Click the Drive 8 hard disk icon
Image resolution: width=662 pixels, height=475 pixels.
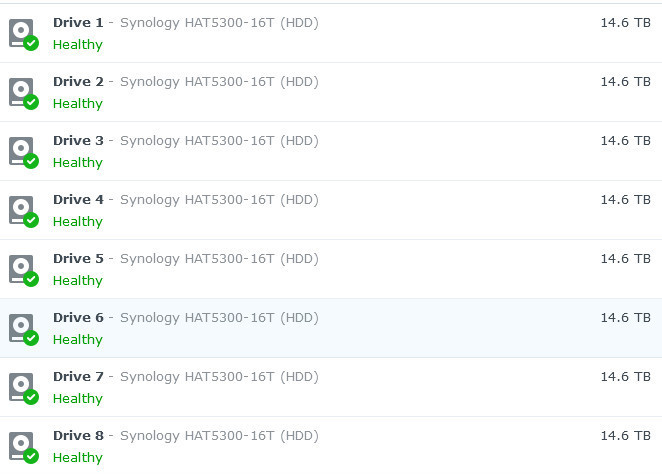point(22,446)
